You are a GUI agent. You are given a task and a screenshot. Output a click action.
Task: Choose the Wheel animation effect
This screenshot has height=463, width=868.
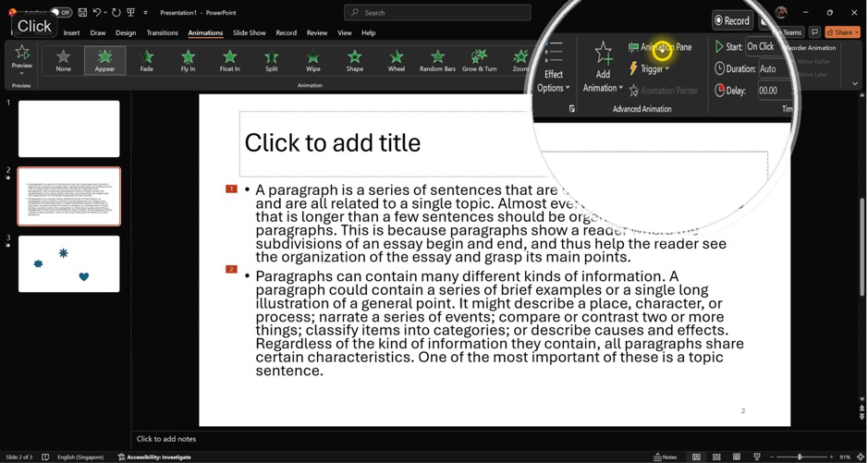397,60
